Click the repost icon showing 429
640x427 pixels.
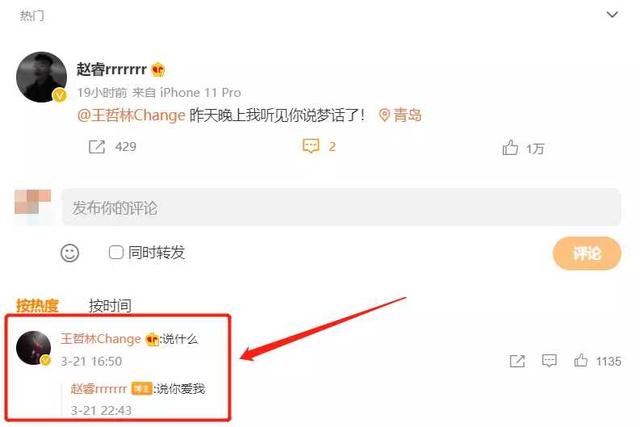coord(97,147)
